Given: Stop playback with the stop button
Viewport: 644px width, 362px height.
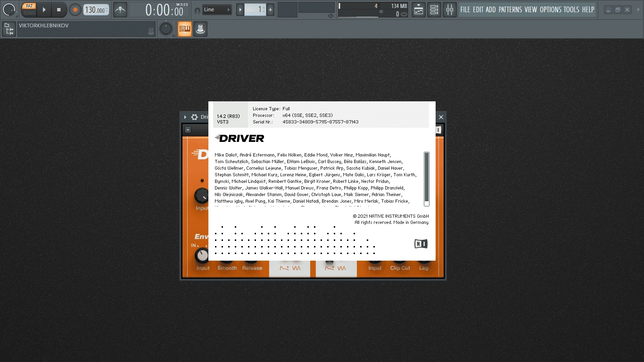Looking at the screenshot, I should [x=59, y=9].
